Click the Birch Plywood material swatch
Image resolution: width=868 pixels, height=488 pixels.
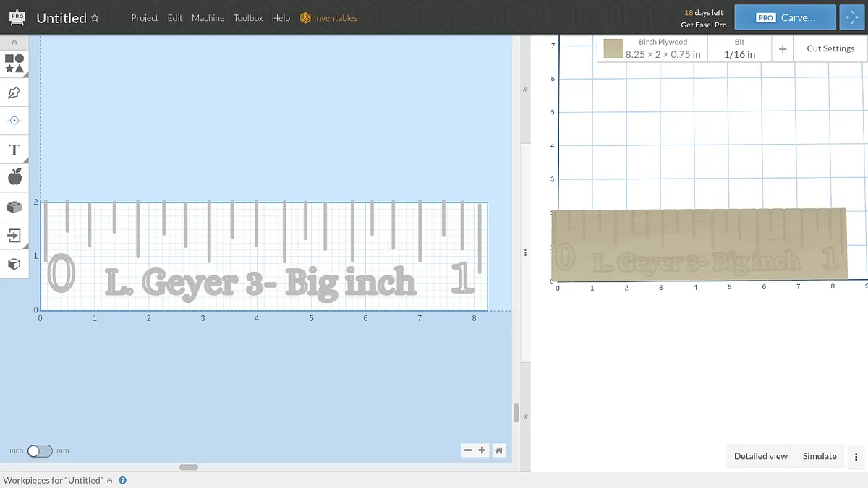tap(613, 48)
